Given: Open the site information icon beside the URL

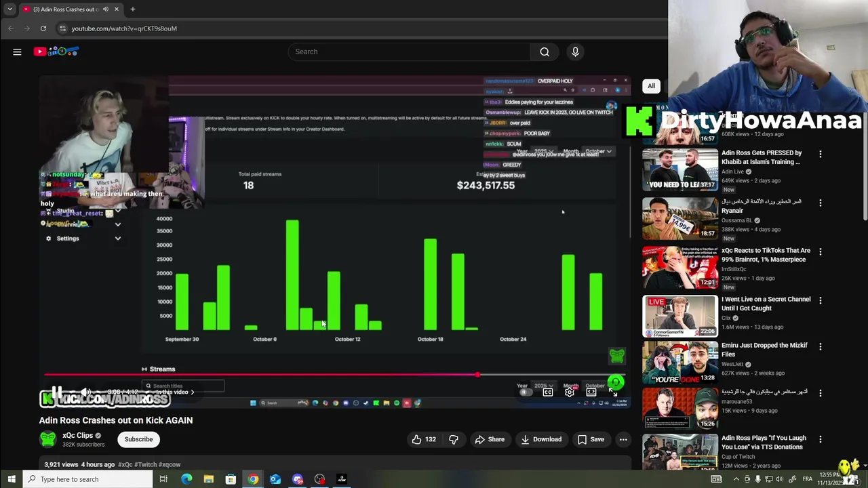Looking at the screenshot, I should [62, 28].
